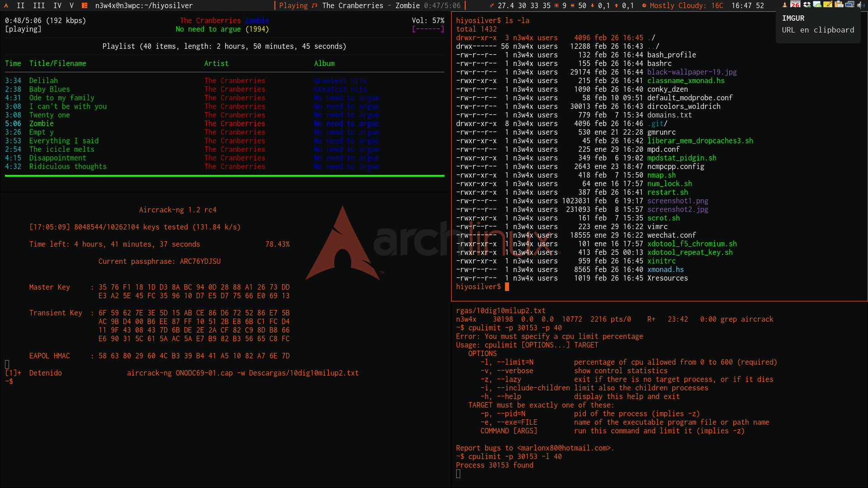The image size is (868, 488).
Task: Open the calendar tray icon showing 26
Action: [x=795, y=5]
